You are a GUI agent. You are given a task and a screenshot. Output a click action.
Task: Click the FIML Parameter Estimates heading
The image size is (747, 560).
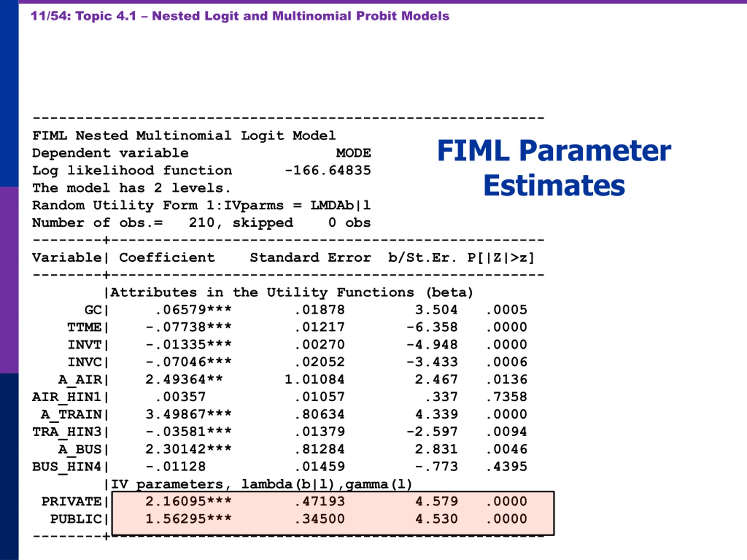click(554, 168)
